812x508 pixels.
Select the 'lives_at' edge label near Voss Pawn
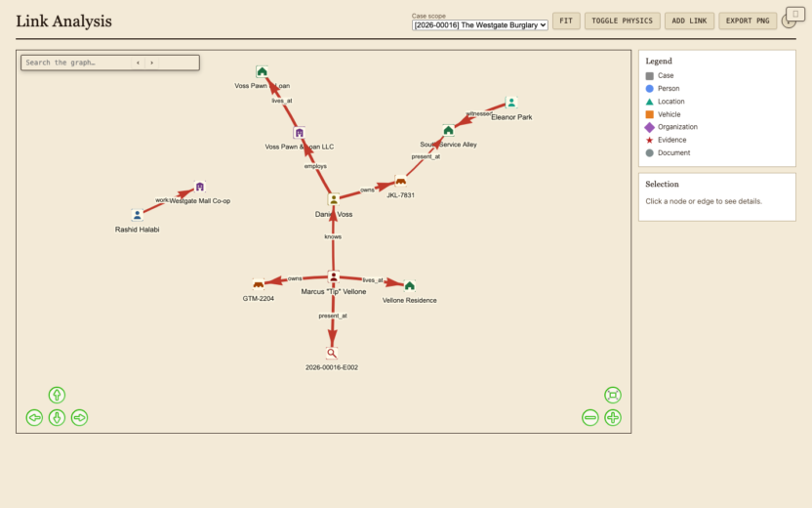[282, 101]
